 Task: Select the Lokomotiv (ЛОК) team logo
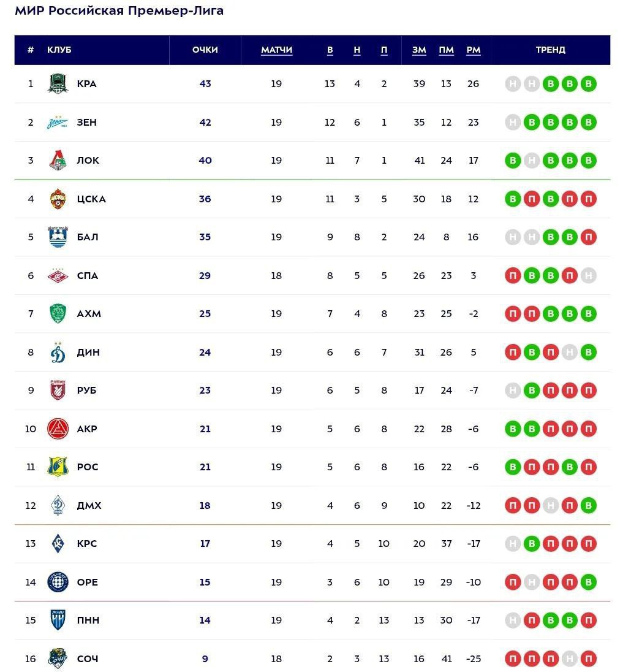click(x=58, y=161)
